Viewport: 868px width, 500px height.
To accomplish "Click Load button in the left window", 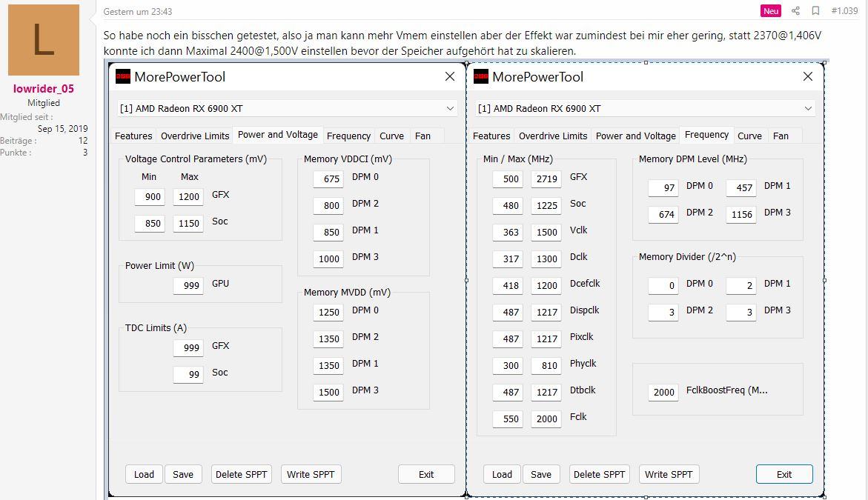I will tap(144, 474).
